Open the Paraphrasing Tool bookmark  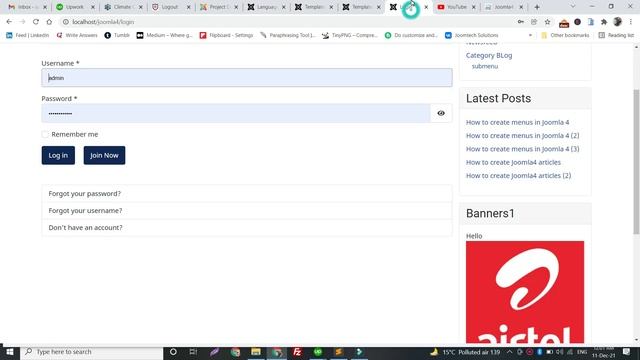point(288,35)
